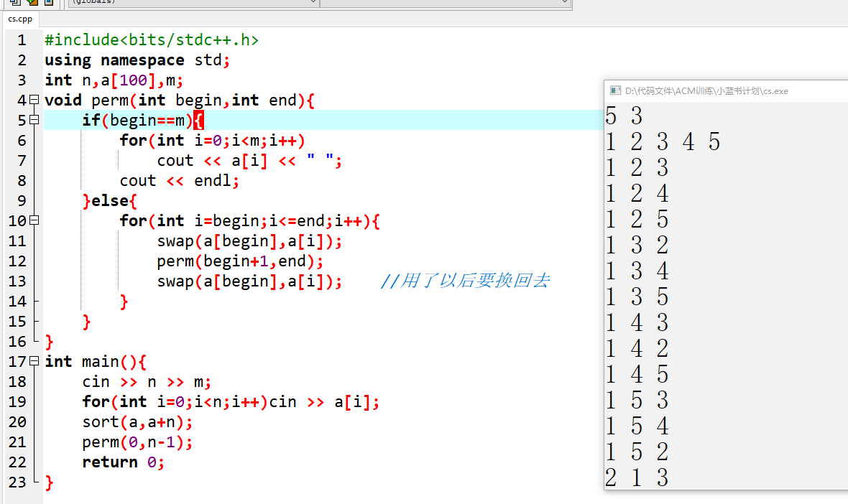
Task: Click the 'perm(begin+1,end);' recursive call
Action: pyautogui.click(x=240, y=261)
